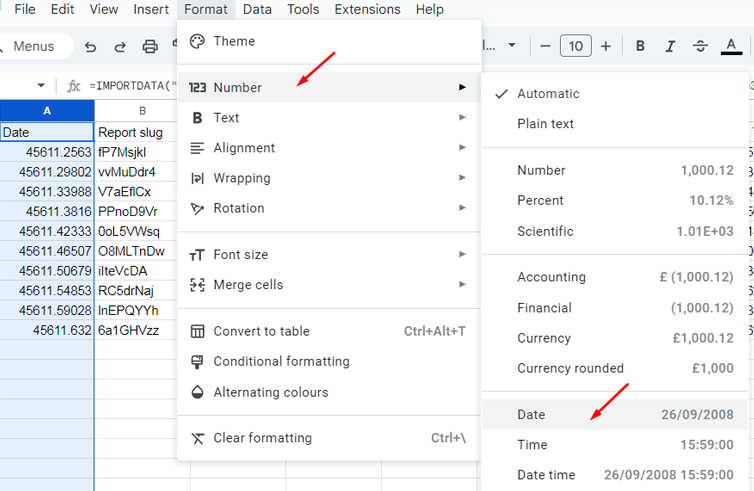This screenshot has height=491, width=754.
Task: Toggle italic formatting button
Action: pyautogui.click(x=670, y=46)
